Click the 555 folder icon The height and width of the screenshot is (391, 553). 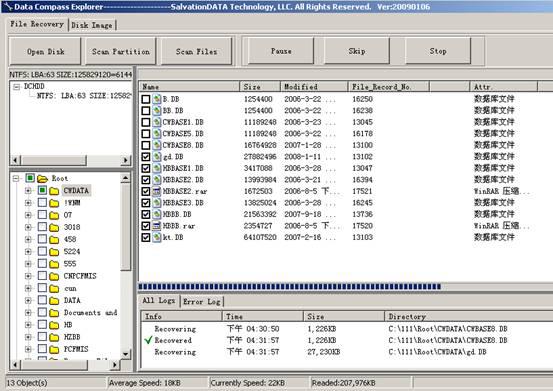click(54, 264)
